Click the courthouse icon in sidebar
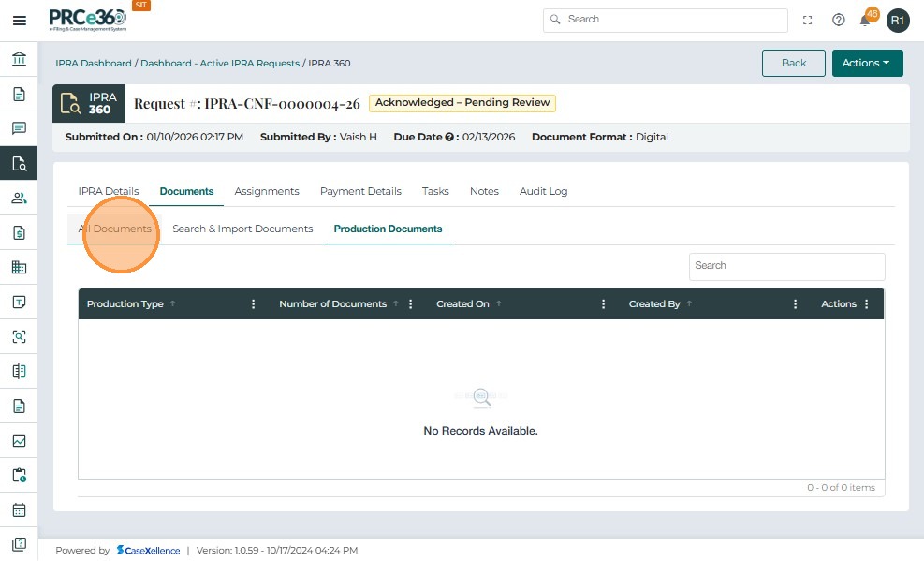The width and height of the screenshot is (924, 561). pos(19,59)
